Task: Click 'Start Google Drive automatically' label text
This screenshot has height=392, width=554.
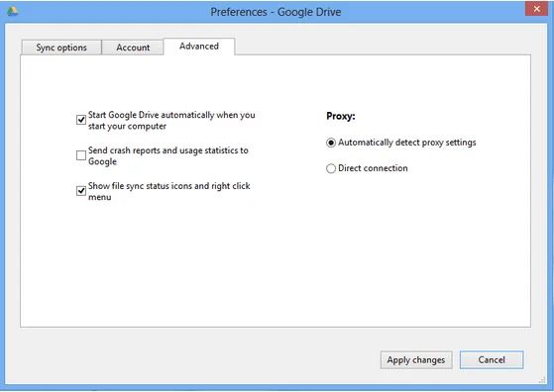Action: tap(171, 121)
